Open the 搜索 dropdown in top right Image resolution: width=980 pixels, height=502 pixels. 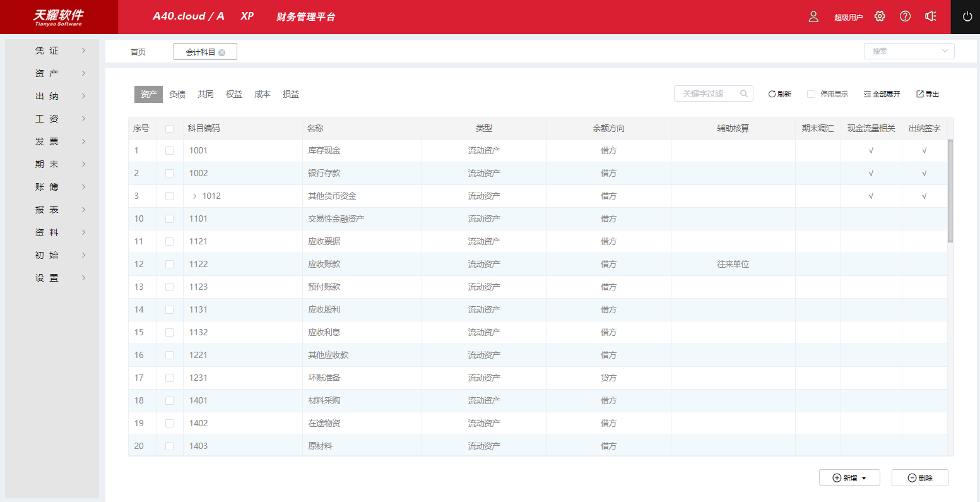click(909, 51)
